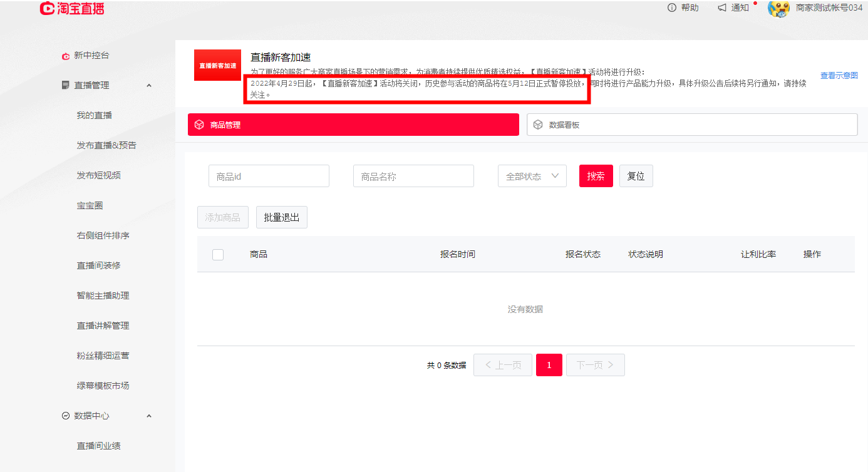868x472 pixels.
Task: Click the 批量退出 button
Action: coord(282,217)
